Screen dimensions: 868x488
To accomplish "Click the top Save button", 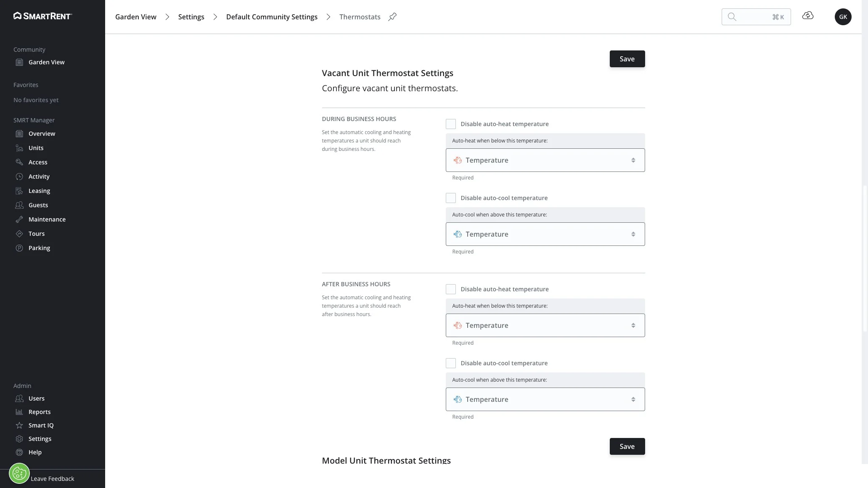I will tap(627, 59).
